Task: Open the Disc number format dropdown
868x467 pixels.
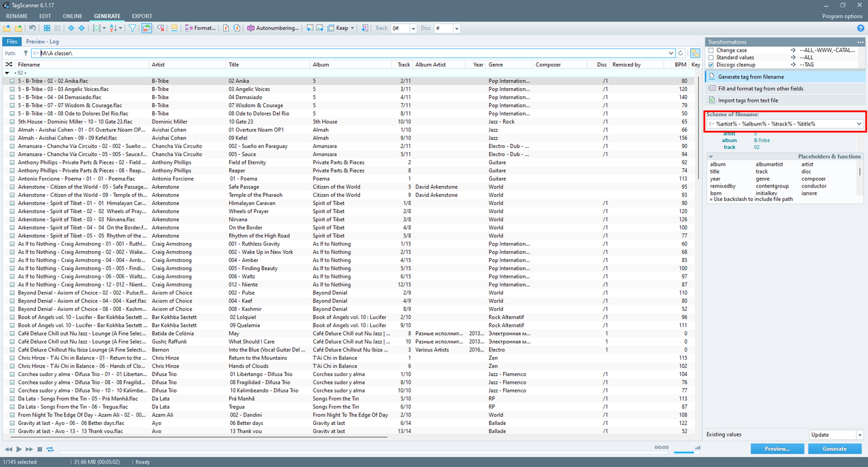Action: [456, 29]
